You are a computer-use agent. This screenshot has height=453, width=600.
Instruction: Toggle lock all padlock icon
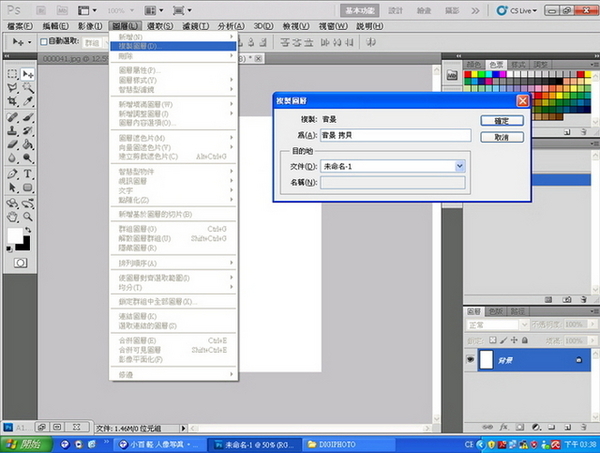click(525, 340)
